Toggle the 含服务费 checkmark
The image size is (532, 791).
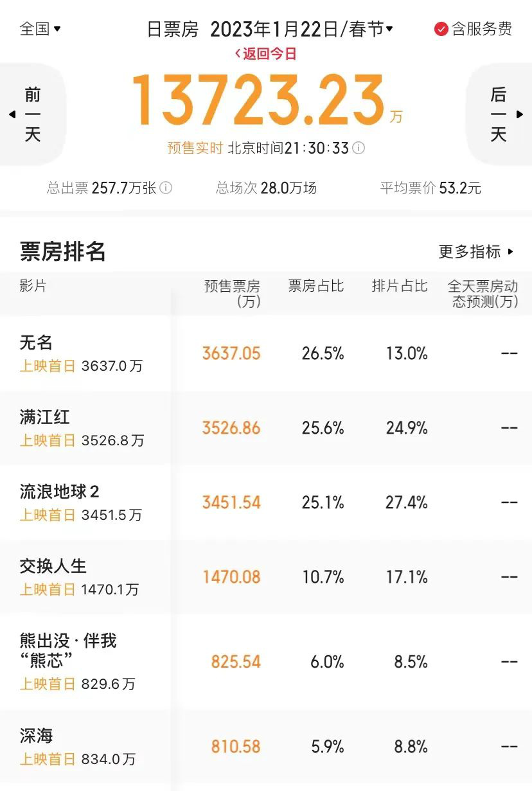click(441, 29)
